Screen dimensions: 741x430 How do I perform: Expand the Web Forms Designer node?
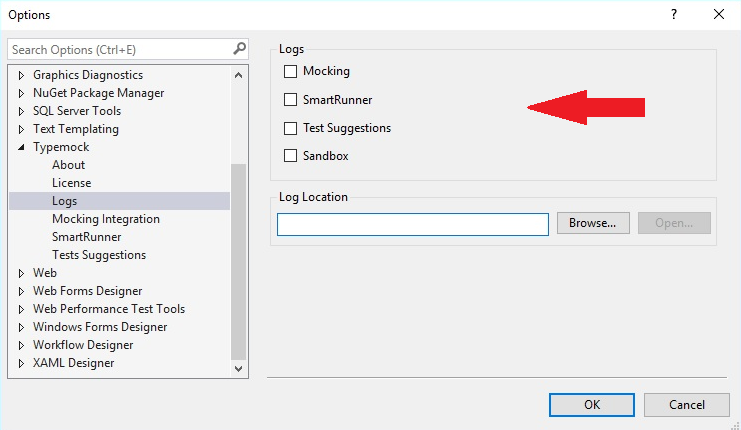(22, 291)
